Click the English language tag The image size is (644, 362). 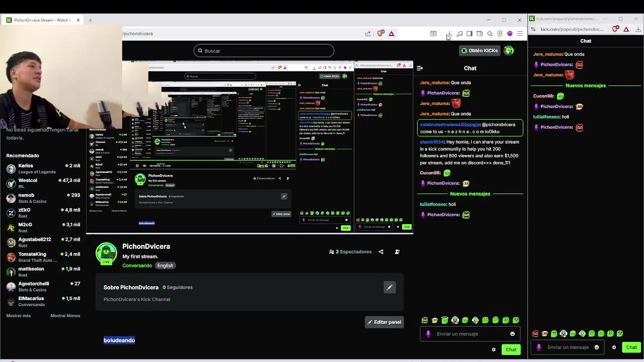point(165,265)
